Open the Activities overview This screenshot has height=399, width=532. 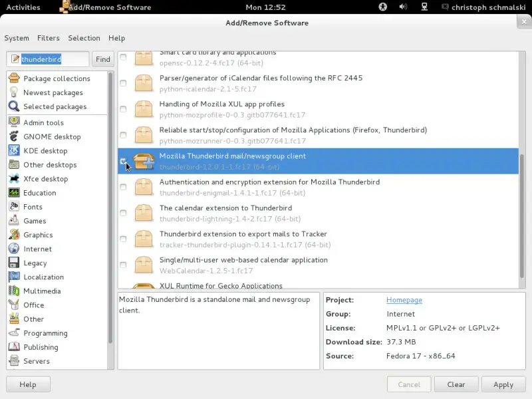click(23, 7)
